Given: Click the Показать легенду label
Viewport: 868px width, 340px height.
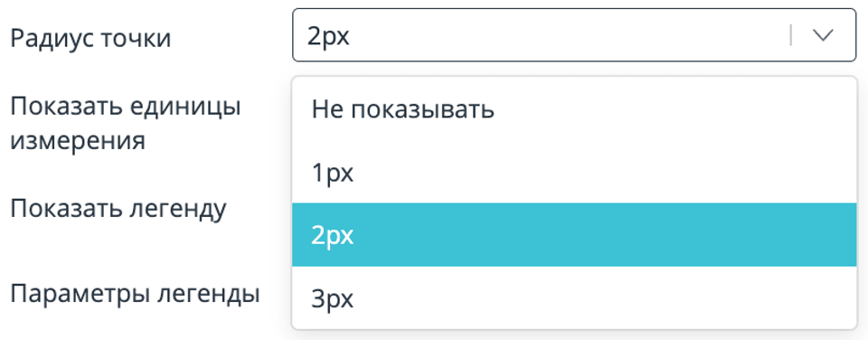Looking at the screenshot, I should point(118,209).
